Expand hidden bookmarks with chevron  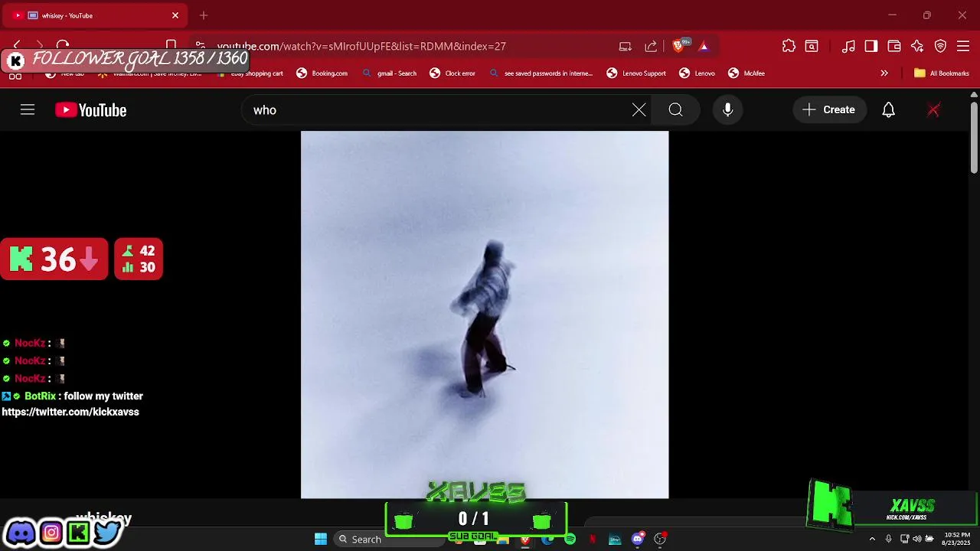[884, 73]
